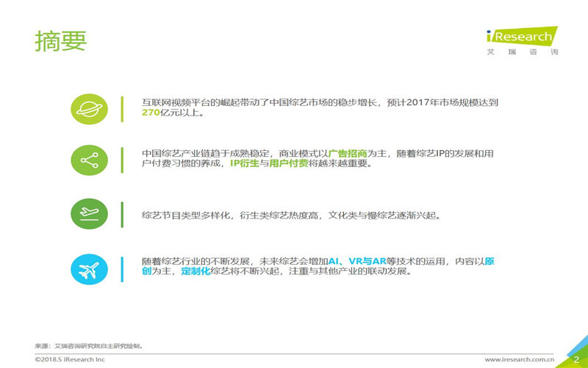Open the www.iresearch.com.cn website link
588x368 pixels.
click(519, 359)
